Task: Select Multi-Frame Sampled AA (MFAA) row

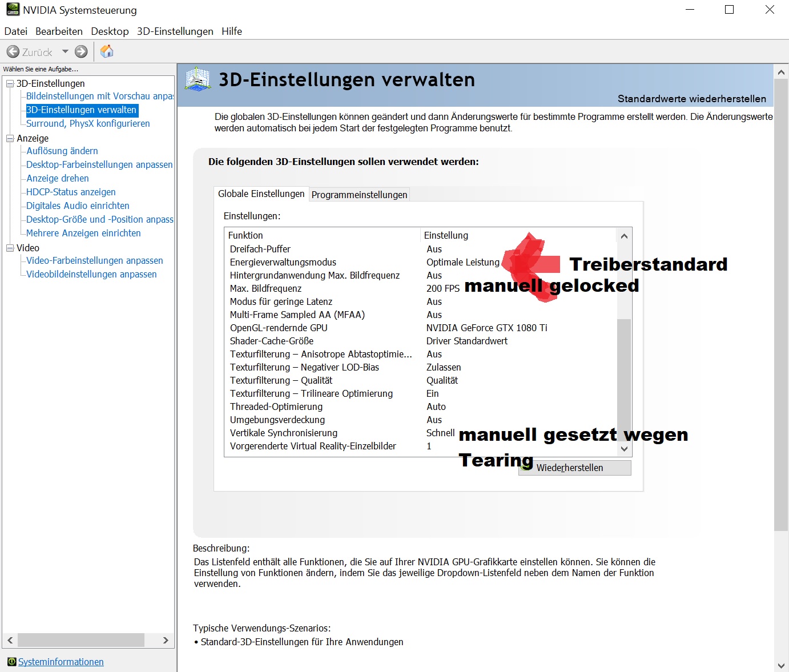Action: [x=421, y=315]
